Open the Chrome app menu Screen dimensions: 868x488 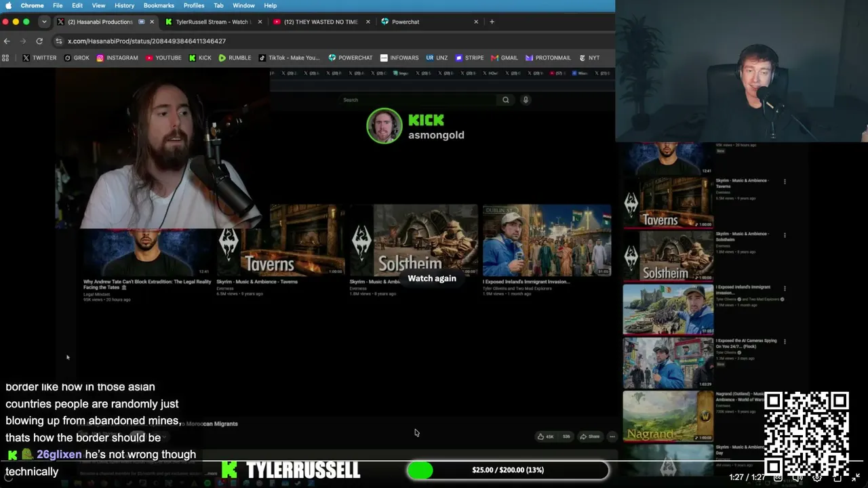(x=32, y=5)
